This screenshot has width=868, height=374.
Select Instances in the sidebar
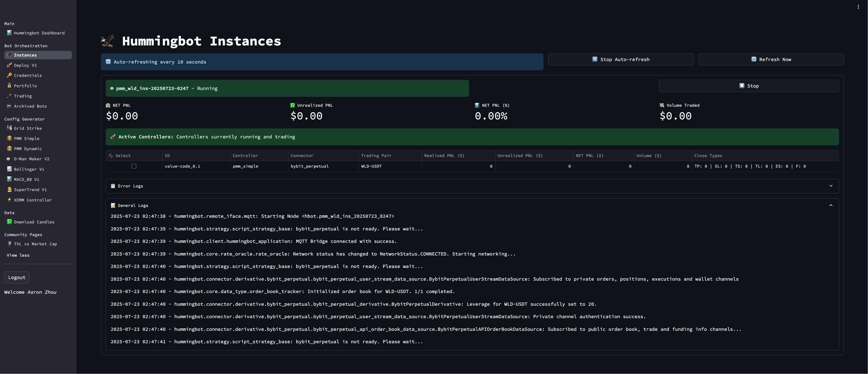coord(38,55)
